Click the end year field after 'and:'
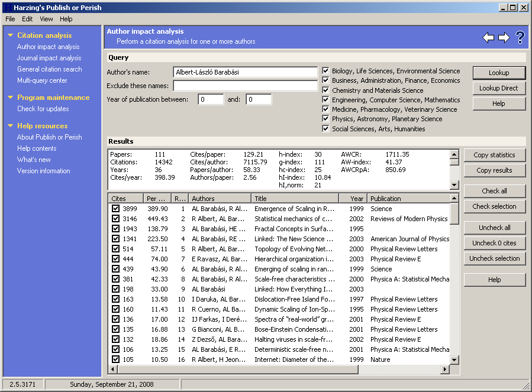This screenshot has width=532, height=392. [259, 99]
